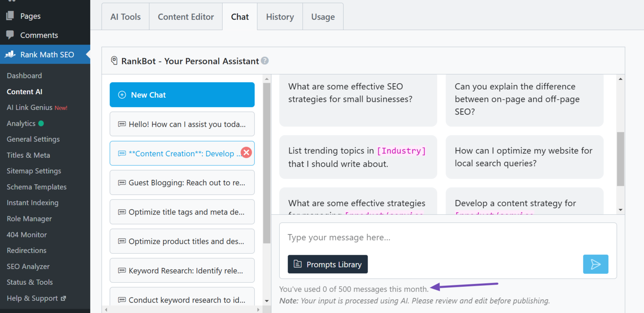Open Sitemap Settings
The width and height of the screenshot is (644, 313).
34,171
